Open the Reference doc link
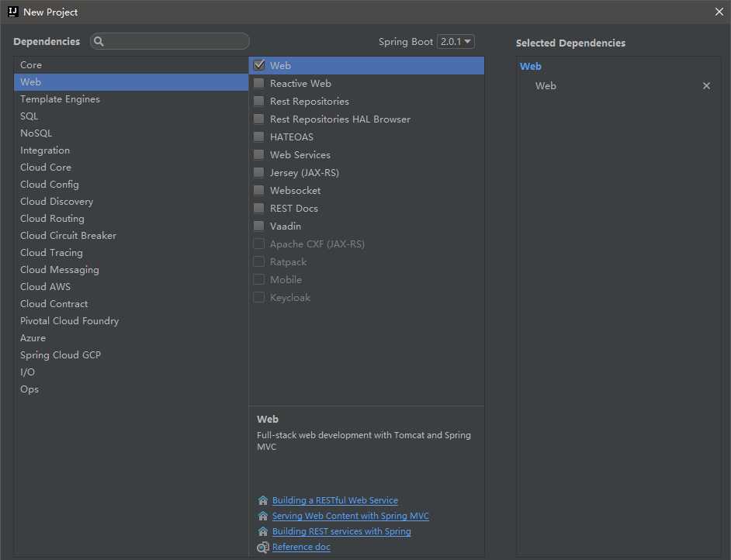 click(301, 547)
